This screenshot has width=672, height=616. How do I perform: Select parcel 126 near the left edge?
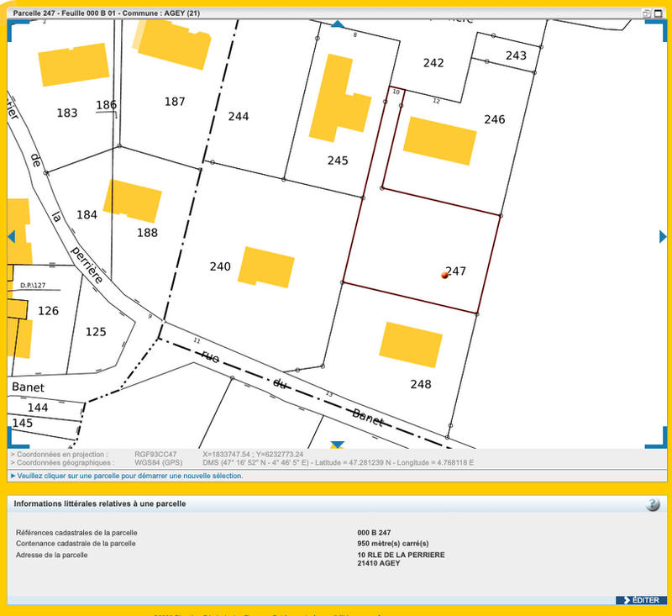click(x=50, y=311)
